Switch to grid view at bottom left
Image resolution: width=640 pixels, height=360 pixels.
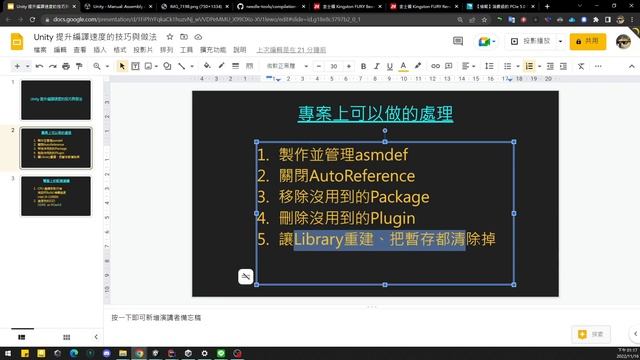pyautogui.click(x=67, y=337)
